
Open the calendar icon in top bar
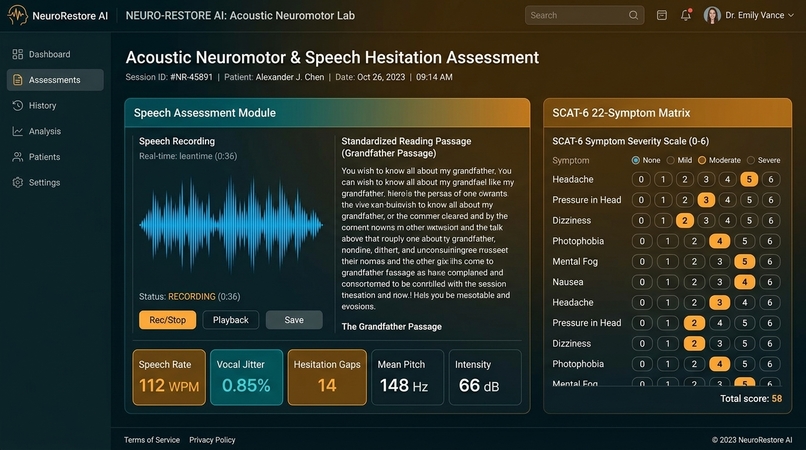pos(662,15)
